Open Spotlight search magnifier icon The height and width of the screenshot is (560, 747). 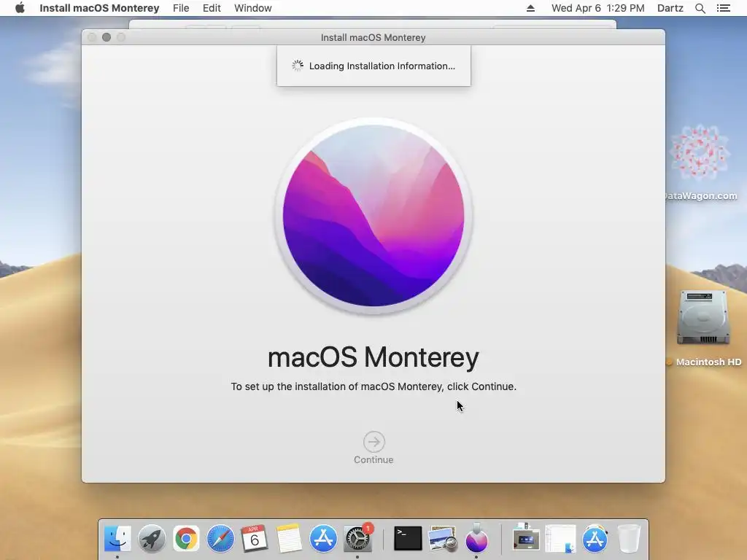(700, 8)
